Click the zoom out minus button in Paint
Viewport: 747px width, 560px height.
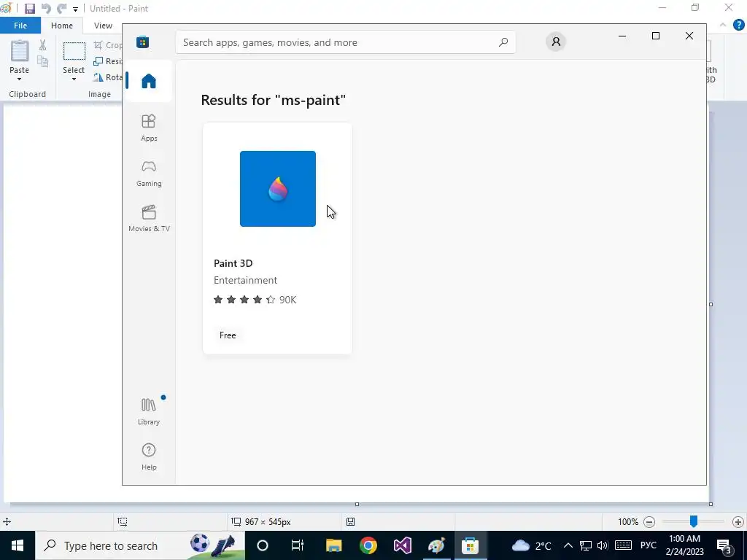[x=649, y=522]
